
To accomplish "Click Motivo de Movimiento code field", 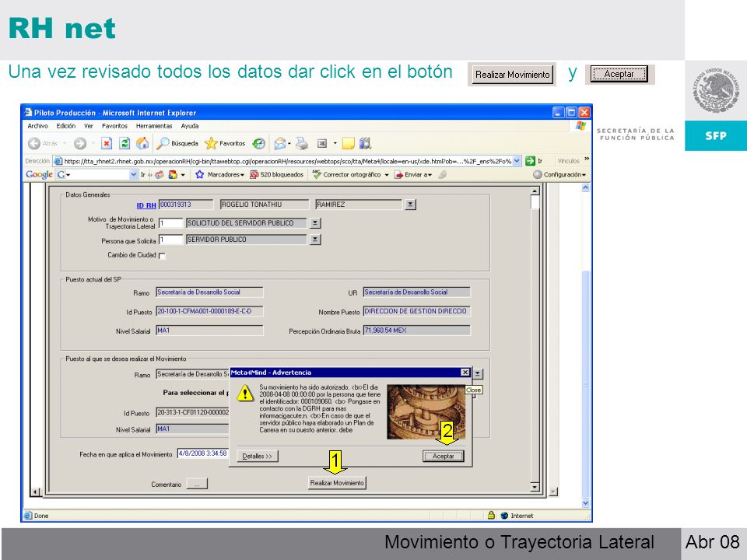I will (171, 223).
